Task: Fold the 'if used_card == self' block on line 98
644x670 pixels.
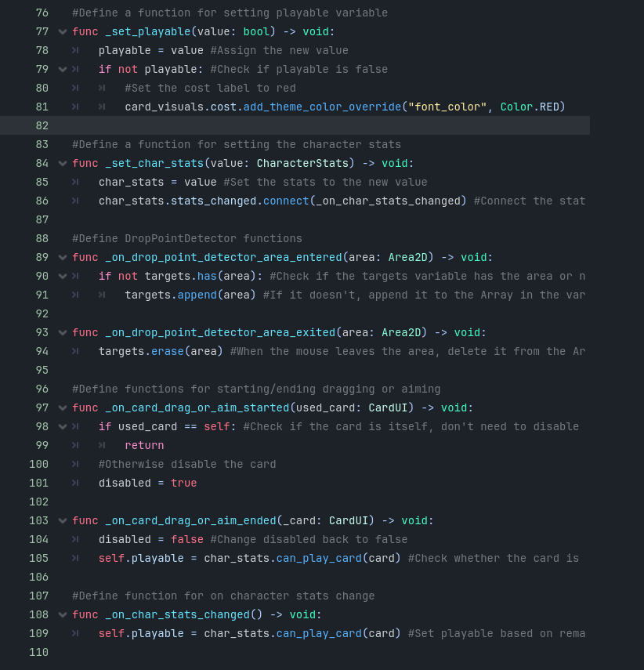Action: click(x=63, y=426)
